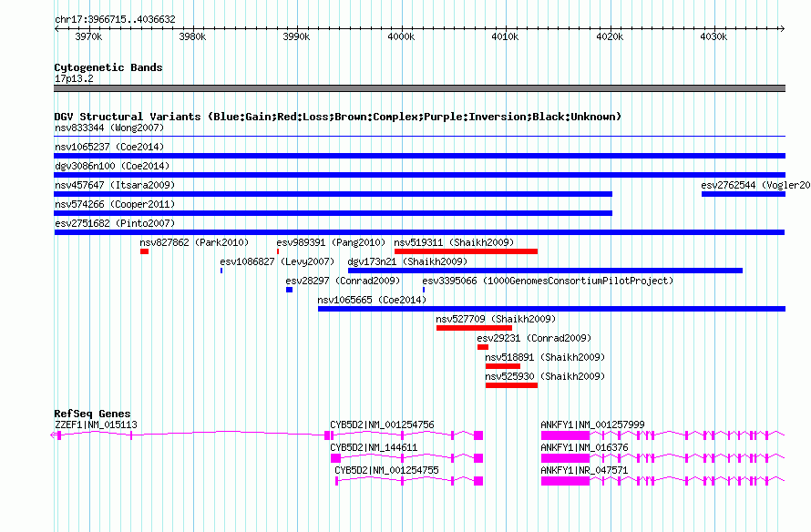Click the esv2762544 (Vogler) variant label

[755, 185]
